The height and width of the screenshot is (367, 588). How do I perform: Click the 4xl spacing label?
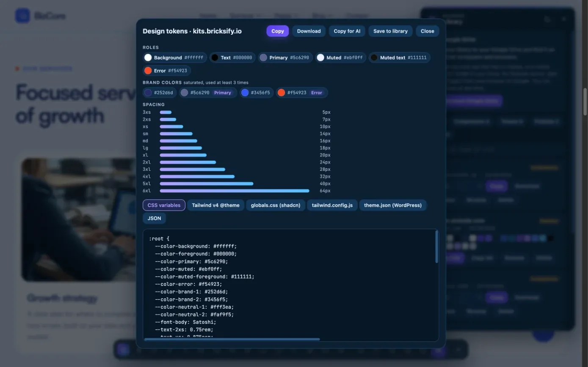pyautogui.click(x=146, y=176)
